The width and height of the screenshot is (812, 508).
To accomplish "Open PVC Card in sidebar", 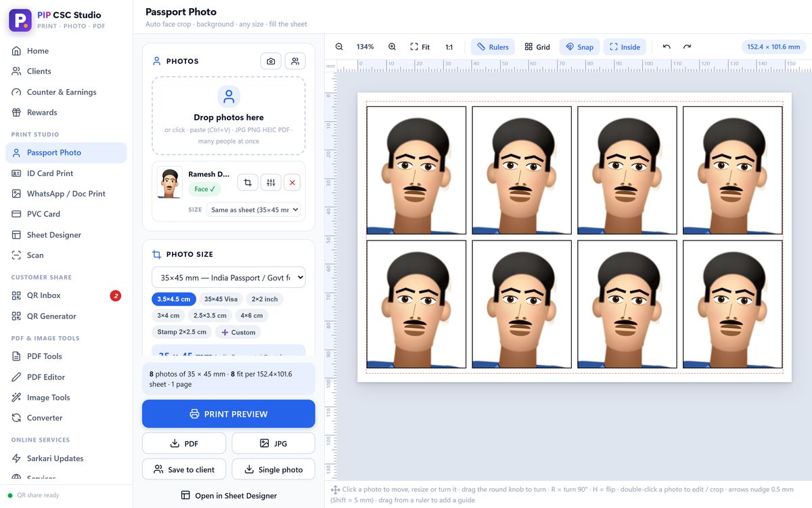I will [x=66, y=214].
